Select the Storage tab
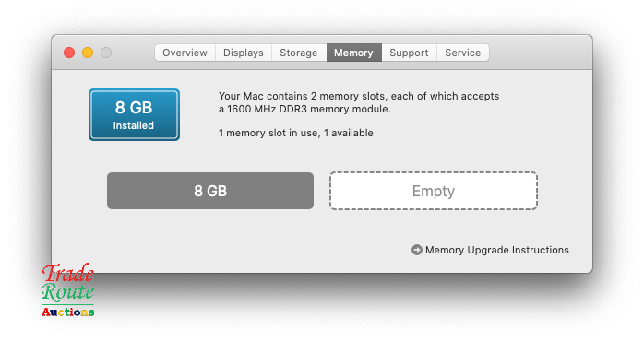The image size is (644, 341). (x=299, y=53)
